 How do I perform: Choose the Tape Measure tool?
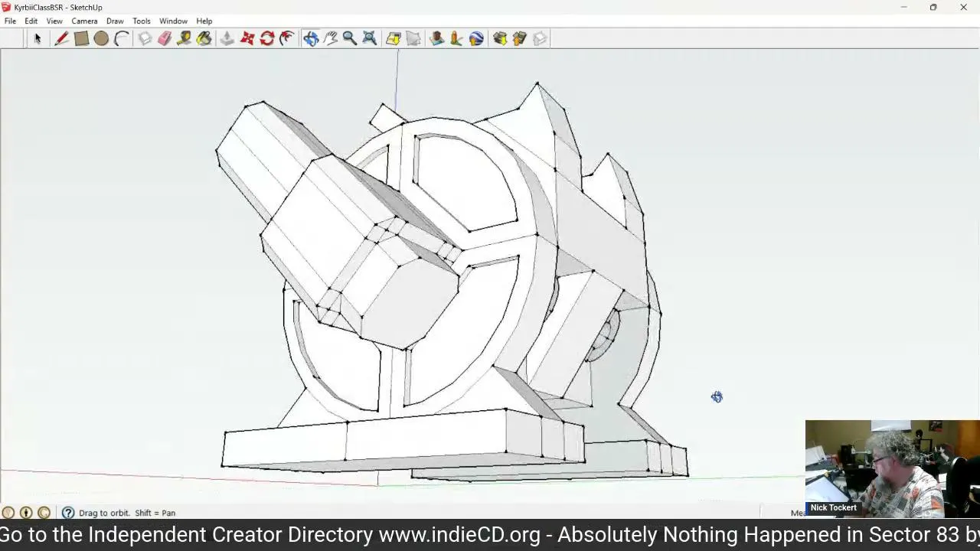(x=185, y=38)
